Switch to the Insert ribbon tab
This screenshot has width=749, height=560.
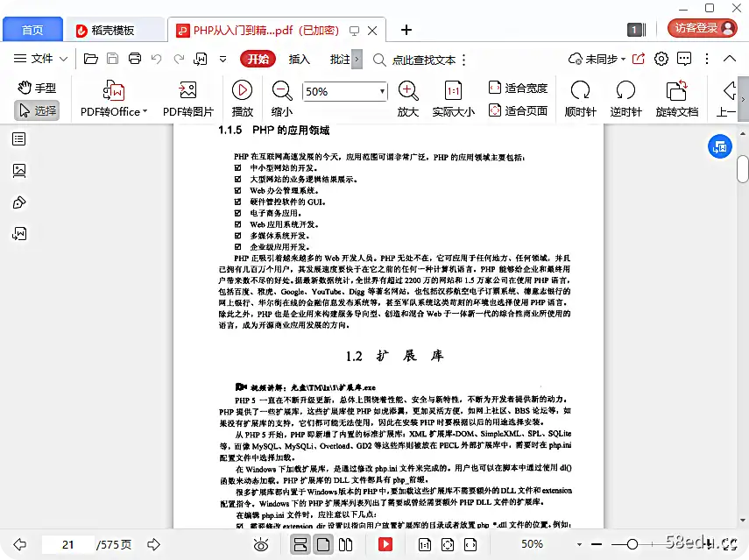pos(299,60)
